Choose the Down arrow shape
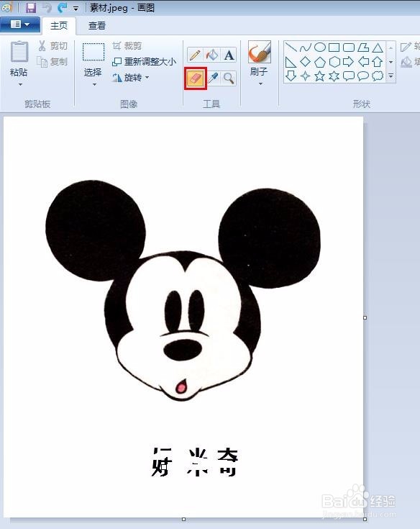The image size is (420, 529). pyautogui.click(x=291, y=76)
